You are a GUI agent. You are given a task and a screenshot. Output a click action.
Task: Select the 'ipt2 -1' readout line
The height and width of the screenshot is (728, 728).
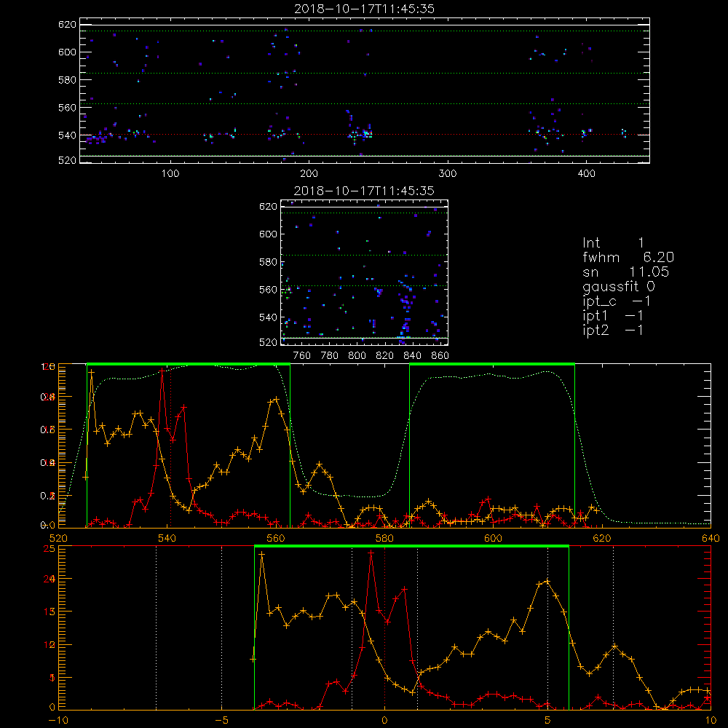(x=613, y=330)
